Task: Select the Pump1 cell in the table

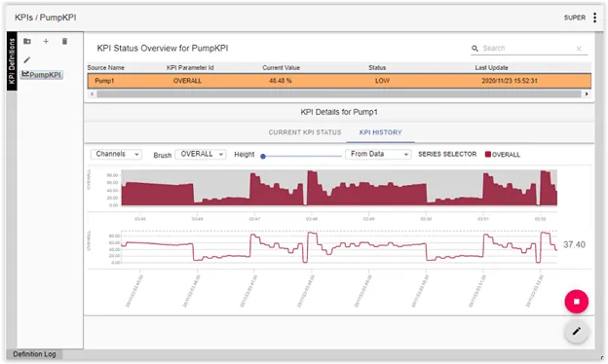Action: (104, 81)
